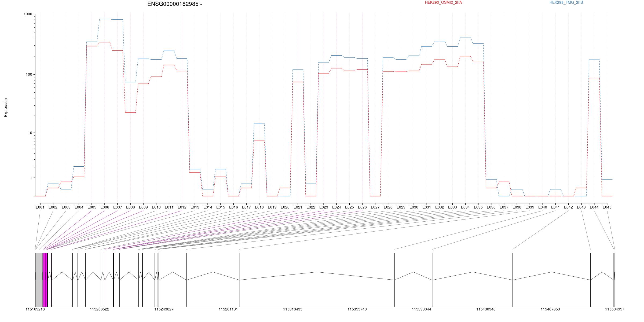The width and height of the screenshot is (644, 322).
Task: Click exon label E020
Action: pyautogui.click(x=285, y=207)
